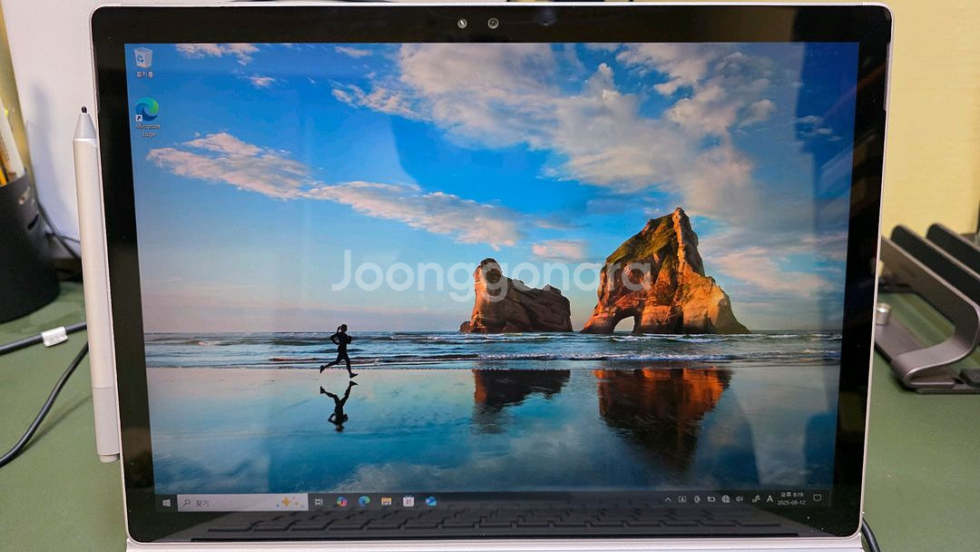Open File Explorer from the taskbar
Viewport: 980px width, 552px height.
pos(386,501)
